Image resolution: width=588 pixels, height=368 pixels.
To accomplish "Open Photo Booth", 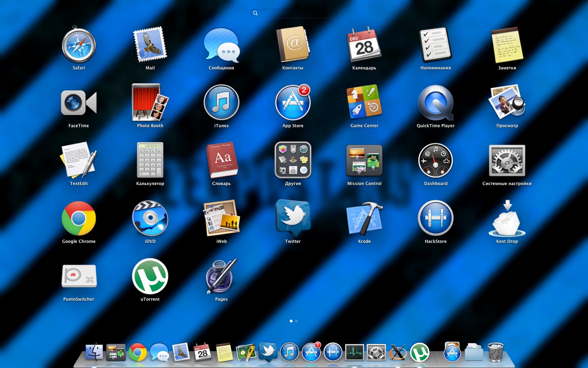I will click(150, 102).
